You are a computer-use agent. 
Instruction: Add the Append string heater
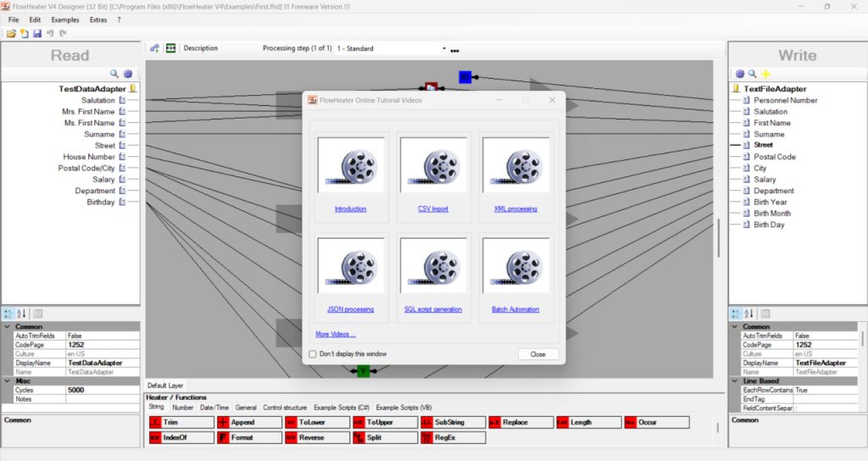coord(249,422)
